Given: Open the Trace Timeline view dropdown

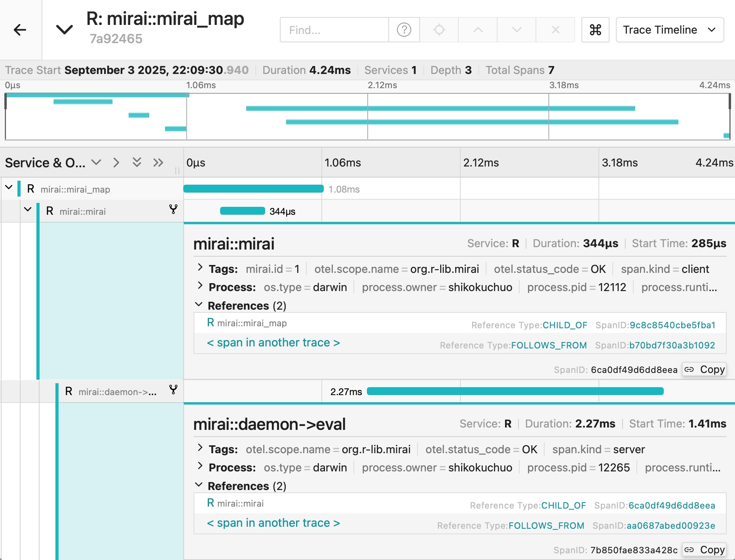Looking at the screenshot, I should click(x=669, y=30).
